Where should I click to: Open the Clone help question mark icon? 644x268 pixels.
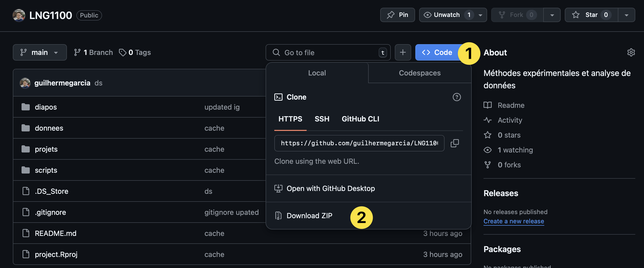click(x=457, y=97)
